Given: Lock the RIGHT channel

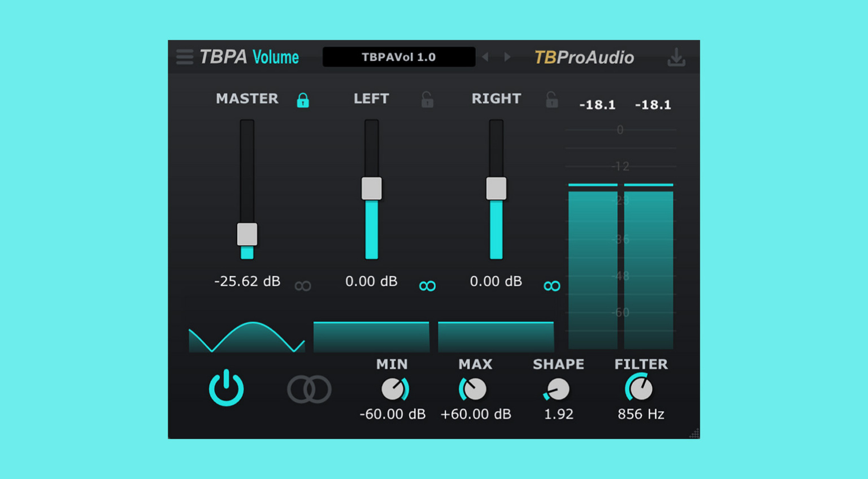Looking at the screenshot, I should point(551,99).
